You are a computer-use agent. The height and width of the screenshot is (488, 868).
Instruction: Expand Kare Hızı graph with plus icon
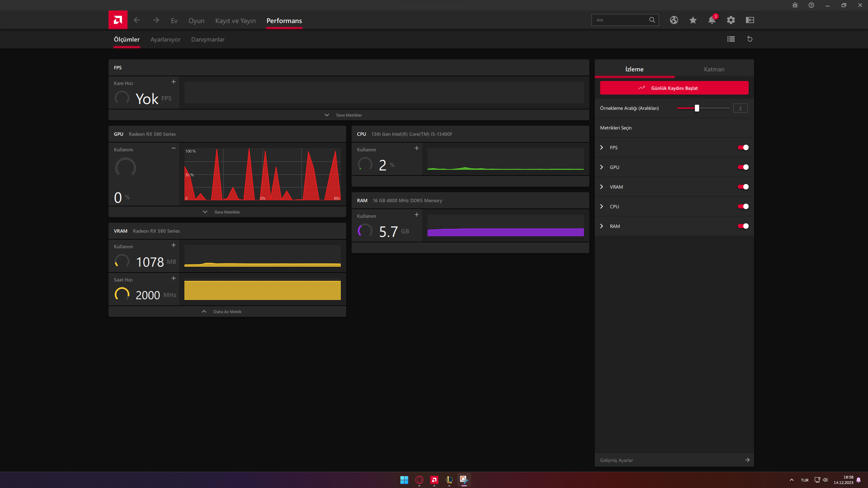[173, 82]
